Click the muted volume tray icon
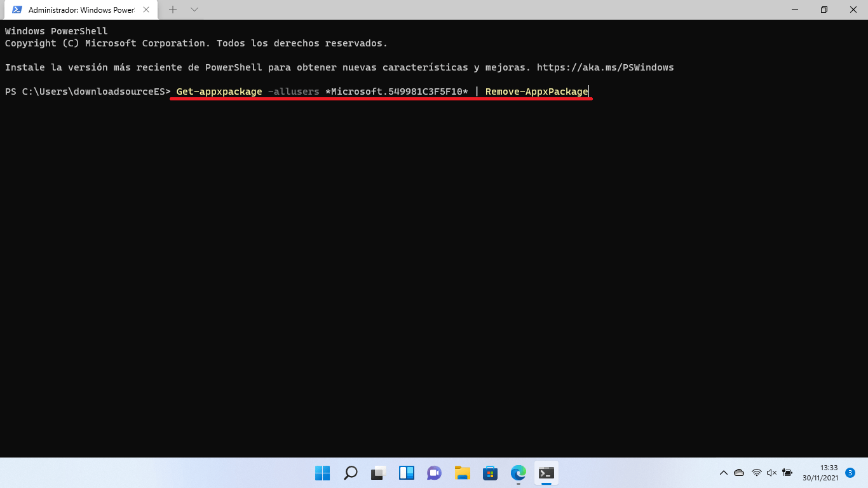Screen dimensions: 868x488 [771, 473]
